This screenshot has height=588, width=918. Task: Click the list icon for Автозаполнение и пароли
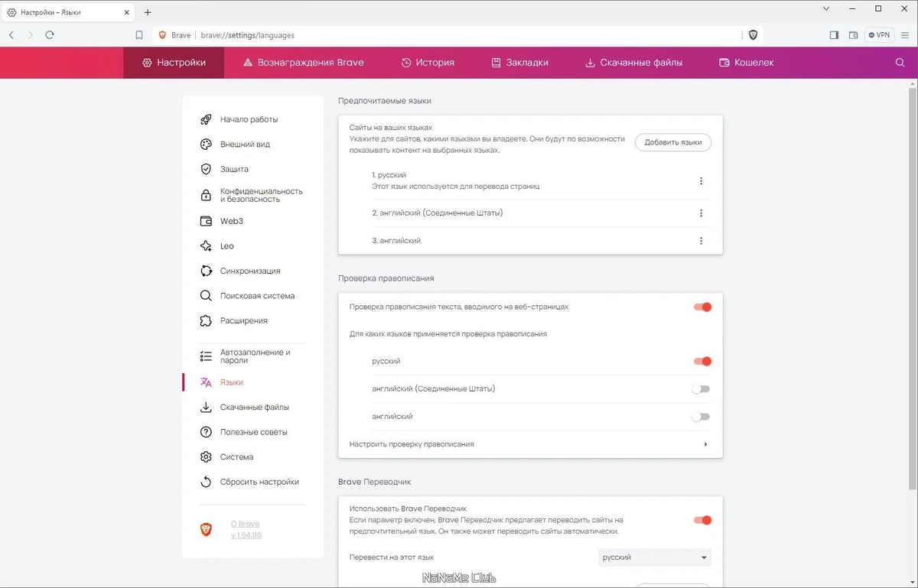[x=206, y=356]
